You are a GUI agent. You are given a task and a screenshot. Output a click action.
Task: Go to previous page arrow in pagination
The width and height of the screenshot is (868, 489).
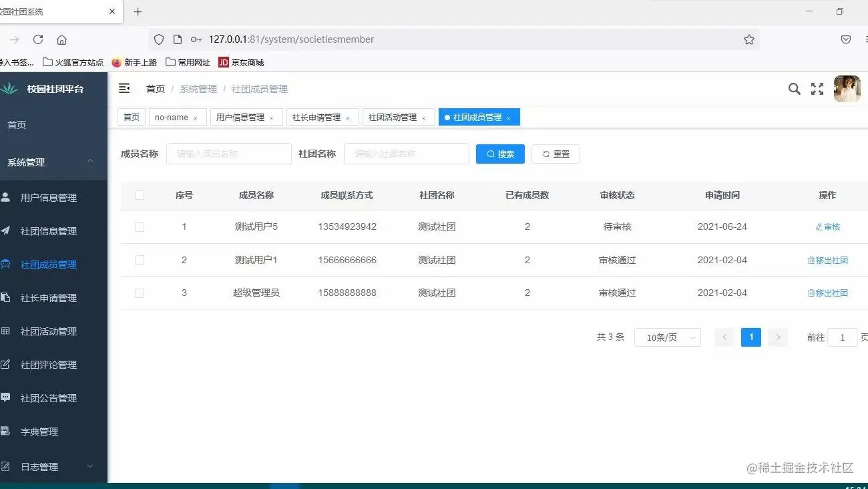[x=724, y=337]
